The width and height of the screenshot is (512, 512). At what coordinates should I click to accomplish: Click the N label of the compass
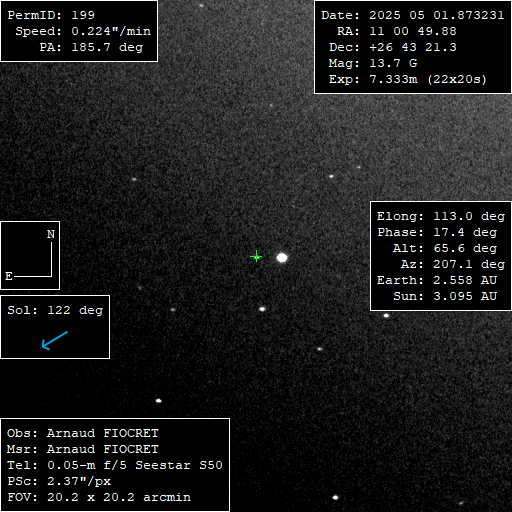[x=51, y=234]
